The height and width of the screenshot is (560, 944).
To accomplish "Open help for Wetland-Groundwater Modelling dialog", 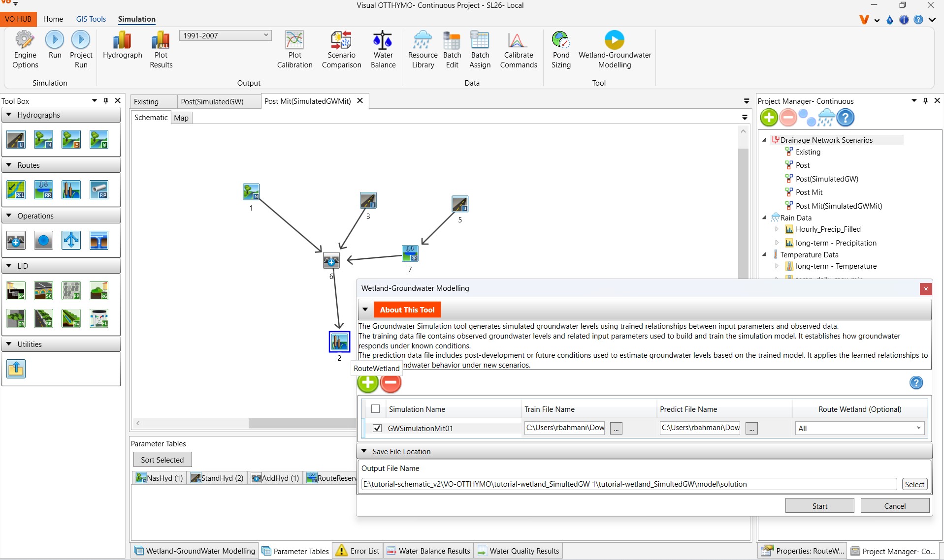I will coord(916,382).
